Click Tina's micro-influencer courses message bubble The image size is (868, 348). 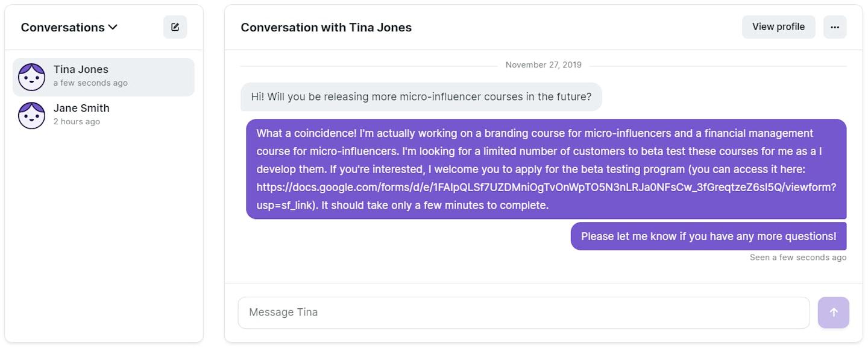tap(421, 96)
